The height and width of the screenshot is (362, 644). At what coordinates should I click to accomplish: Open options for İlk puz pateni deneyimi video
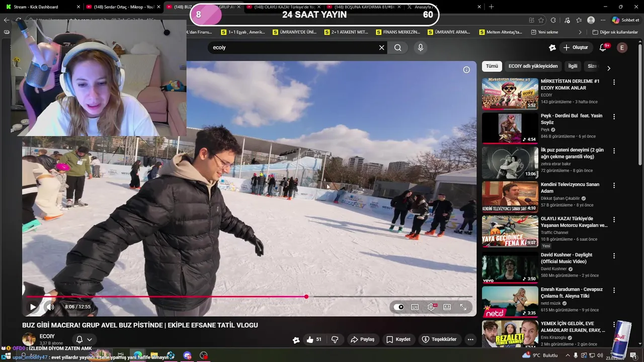[614, 151]
